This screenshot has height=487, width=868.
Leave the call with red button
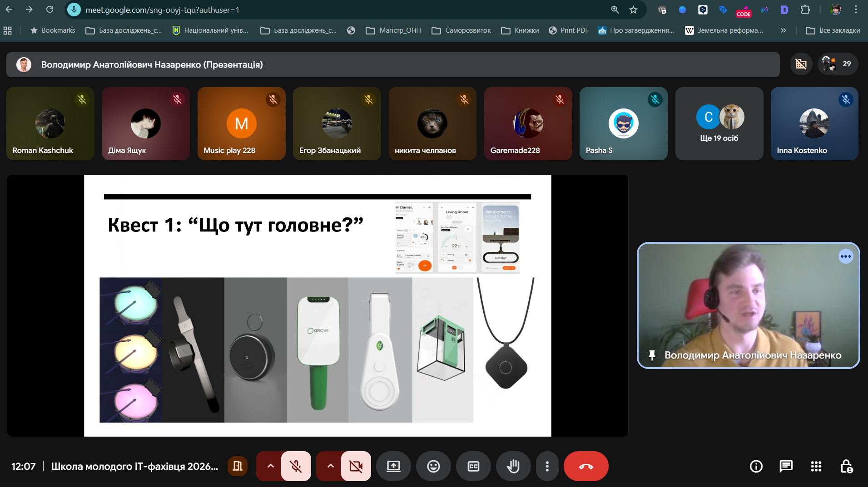point(585,466)
